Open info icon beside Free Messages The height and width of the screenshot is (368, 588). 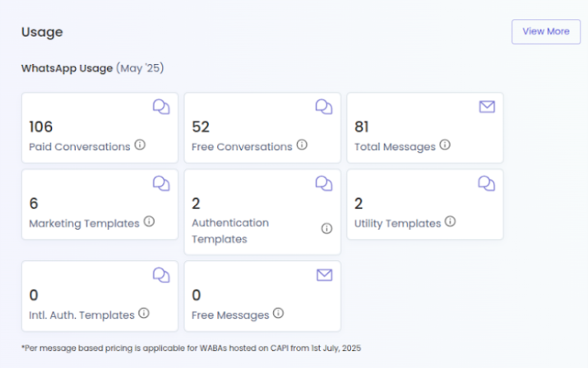point(278,313)
